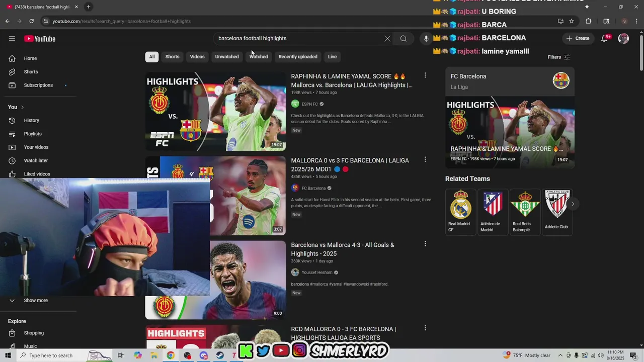The width and height of the screenshot is (644, 362).
Task: Open Windows Start menu
Action: coord(8,355)
